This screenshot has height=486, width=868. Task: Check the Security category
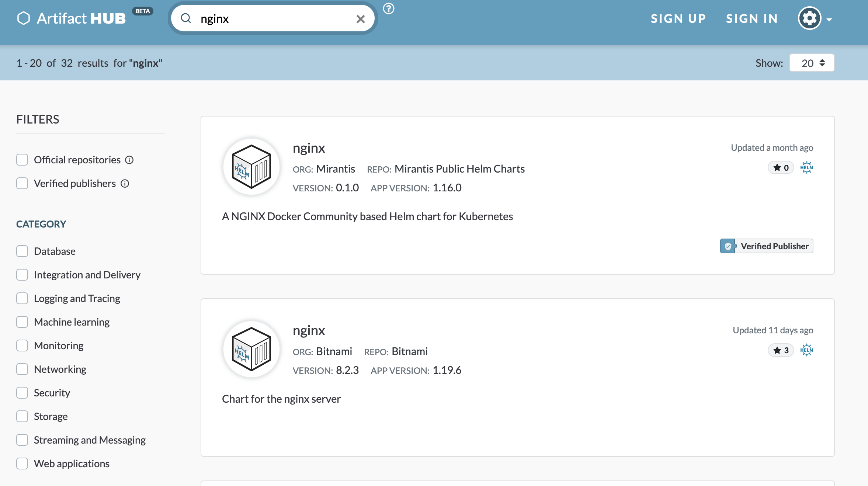[x=22, y=393]
